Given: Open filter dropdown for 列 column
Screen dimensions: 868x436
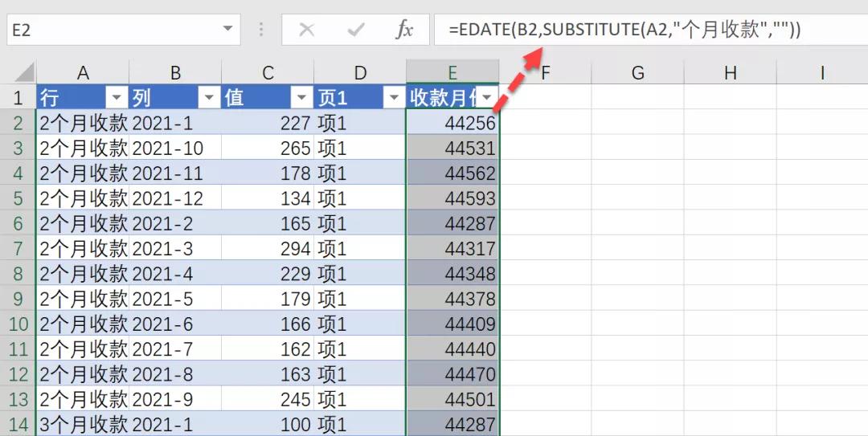Looking at the screenshot, I should pos(210,98).
